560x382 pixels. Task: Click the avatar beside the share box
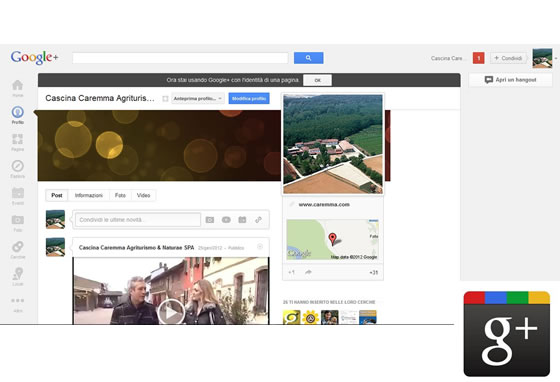(55, 219)
